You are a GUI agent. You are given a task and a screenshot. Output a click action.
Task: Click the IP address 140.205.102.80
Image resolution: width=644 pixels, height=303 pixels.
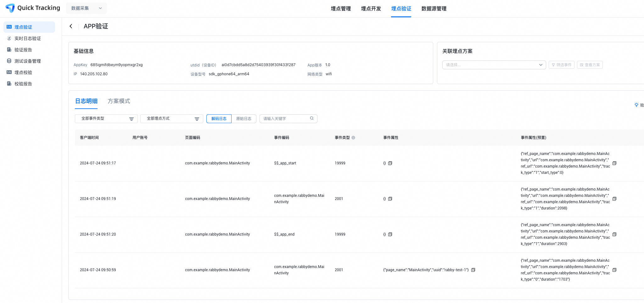click(x=94, y=74)
